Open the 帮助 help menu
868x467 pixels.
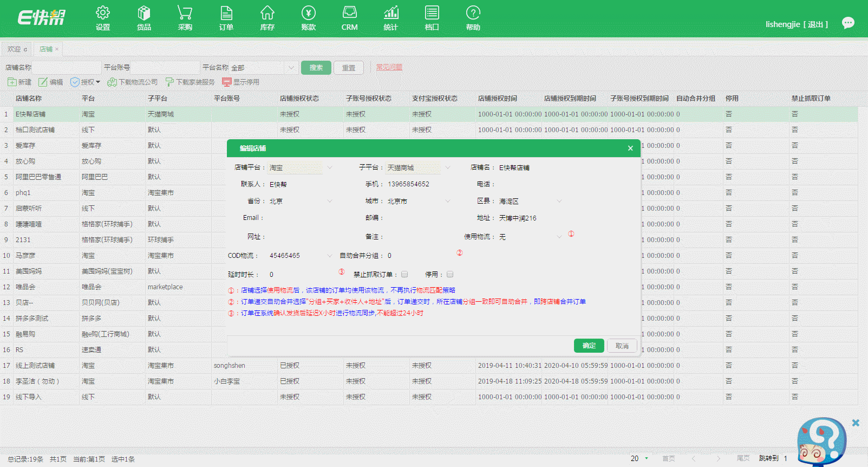click(x=473, y=18)
